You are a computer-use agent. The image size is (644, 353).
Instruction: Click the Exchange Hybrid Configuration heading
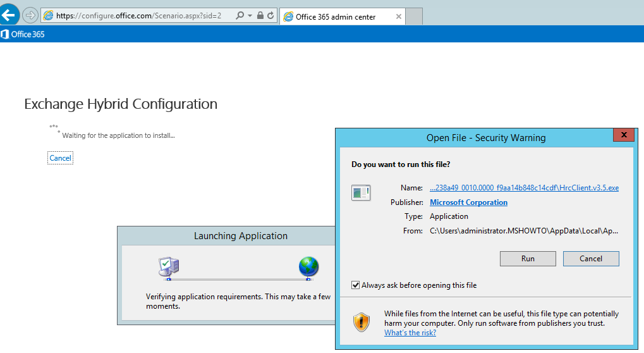pyautogui.click(x=121, y=104)
